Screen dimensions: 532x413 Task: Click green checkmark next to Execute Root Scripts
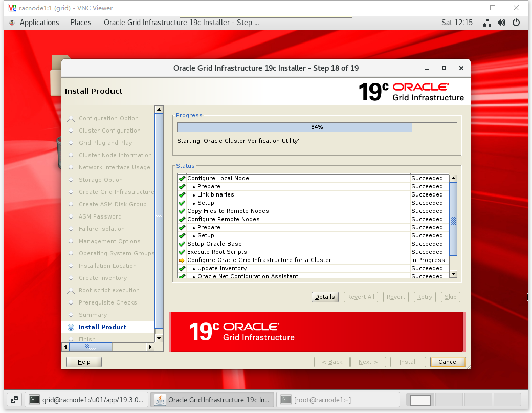tap(182, 252)
